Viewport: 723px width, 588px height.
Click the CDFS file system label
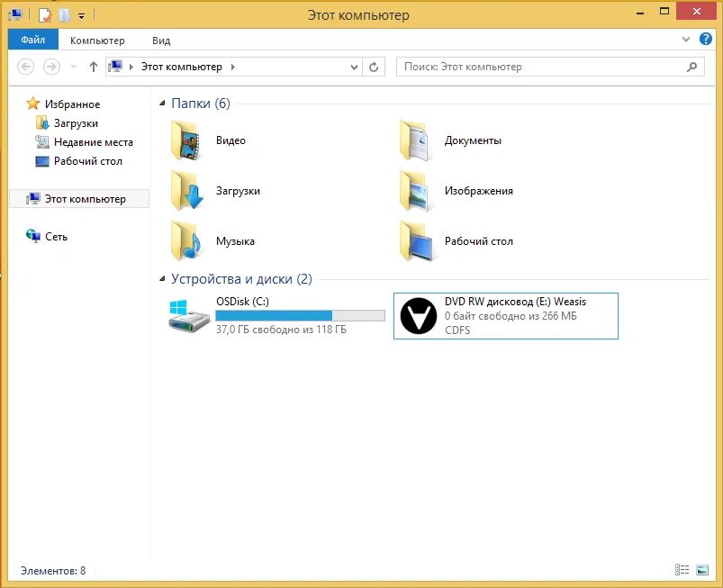point(457,330)
